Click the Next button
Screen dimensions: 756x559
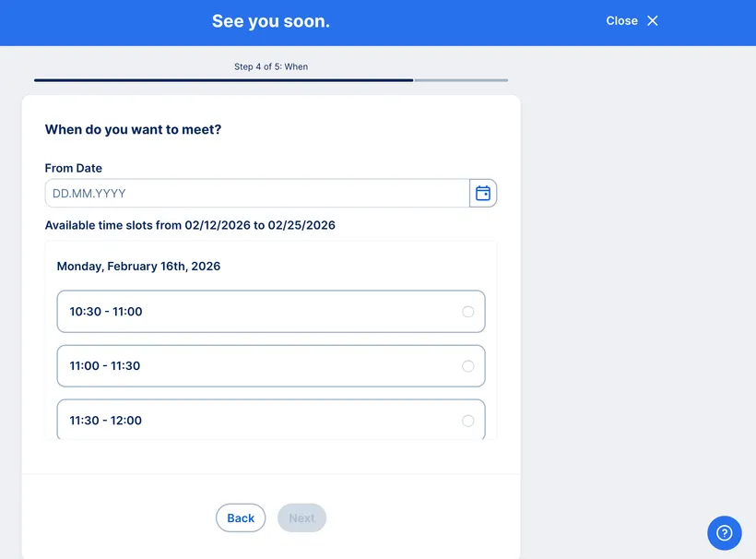[x=301, y=517]
